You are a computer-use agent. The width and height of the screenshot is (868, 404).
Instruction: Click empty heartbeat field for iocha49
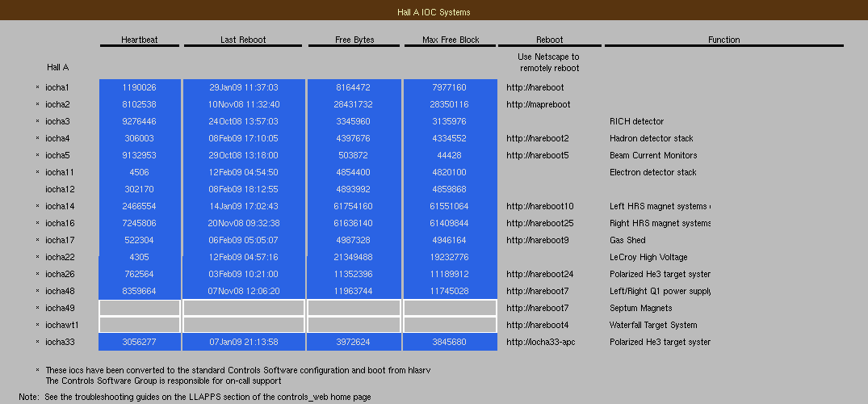tap(140, 308)
